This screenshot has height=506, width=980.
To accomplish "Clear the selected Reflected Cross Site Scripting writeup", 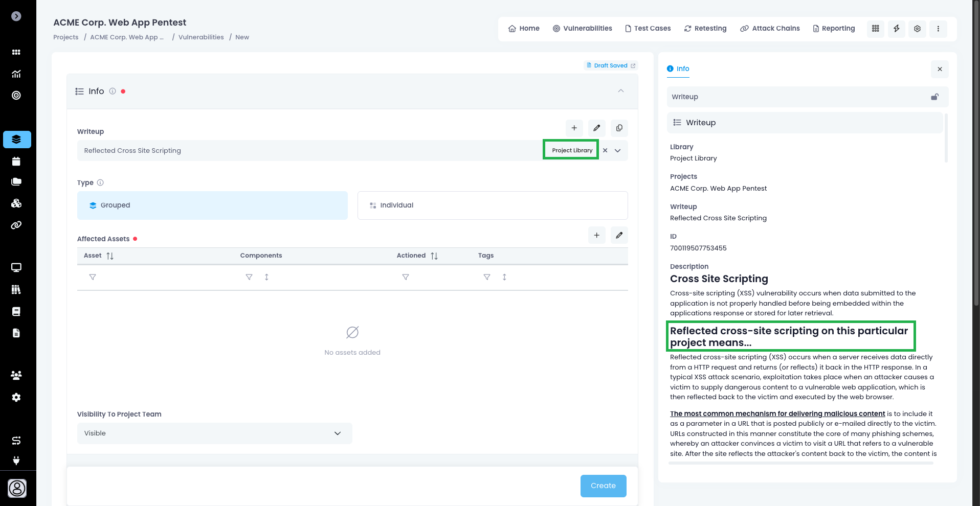I will [605, 150].
